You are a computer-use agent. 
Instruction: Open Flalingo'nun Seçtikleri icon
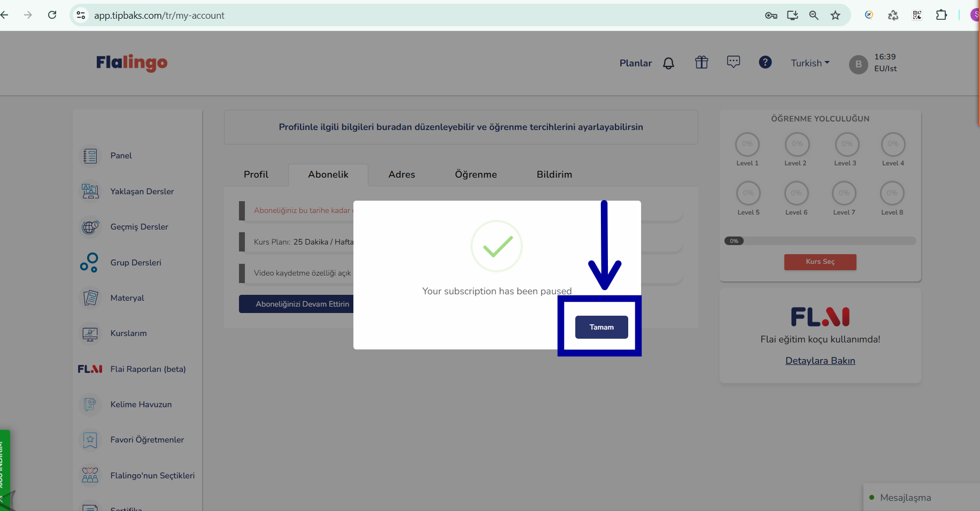(x=90, y=475)
